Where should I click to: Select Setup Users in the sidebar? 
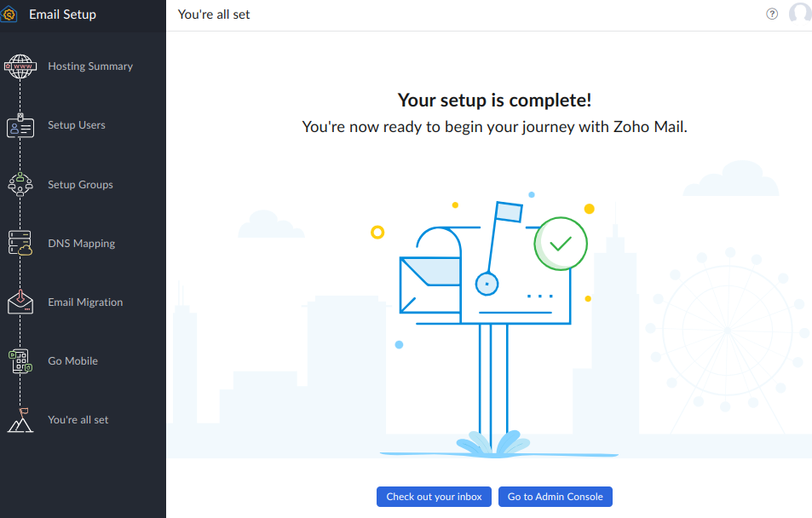[x=77, y=125]
